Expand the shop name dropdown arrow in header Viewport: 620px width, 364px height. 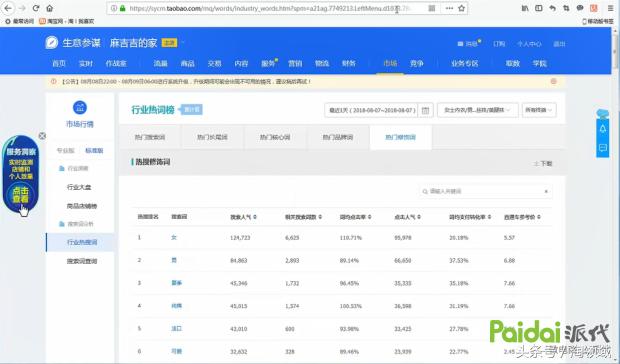coord(183,43)
